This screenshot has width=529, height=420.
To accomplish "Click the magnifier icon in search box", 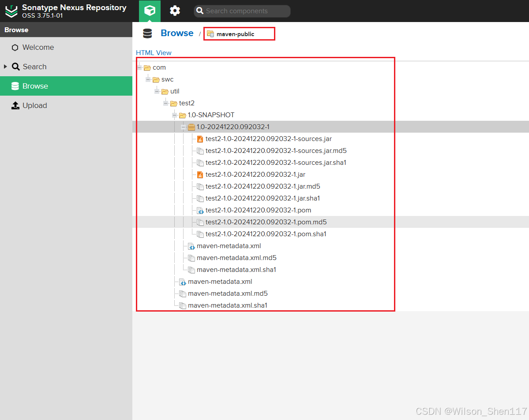I will [x=200, y=11].
